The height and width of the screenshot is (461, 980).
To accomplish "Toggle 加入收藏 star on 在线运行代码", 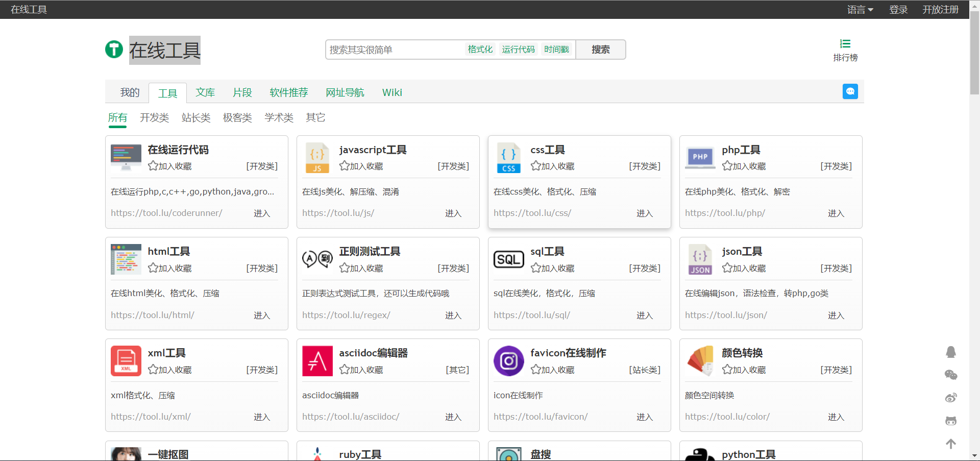I will click(x=154, y=165).
